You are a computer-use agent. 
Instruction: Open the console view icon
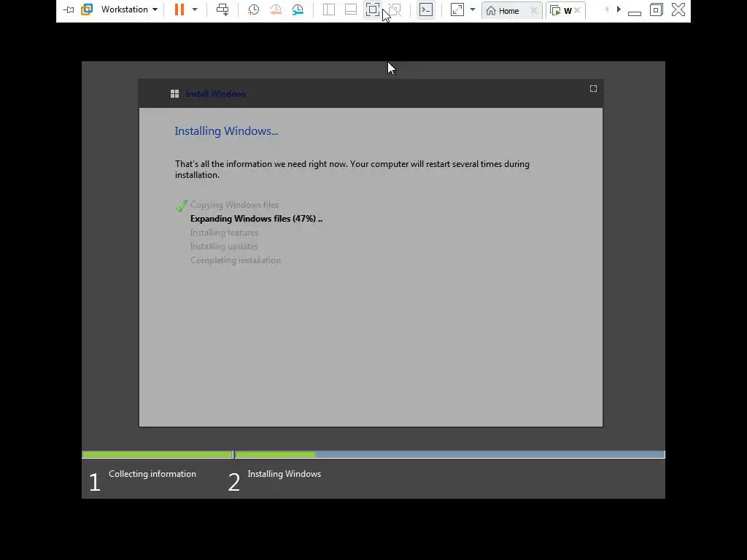click(x=426, y=9)
